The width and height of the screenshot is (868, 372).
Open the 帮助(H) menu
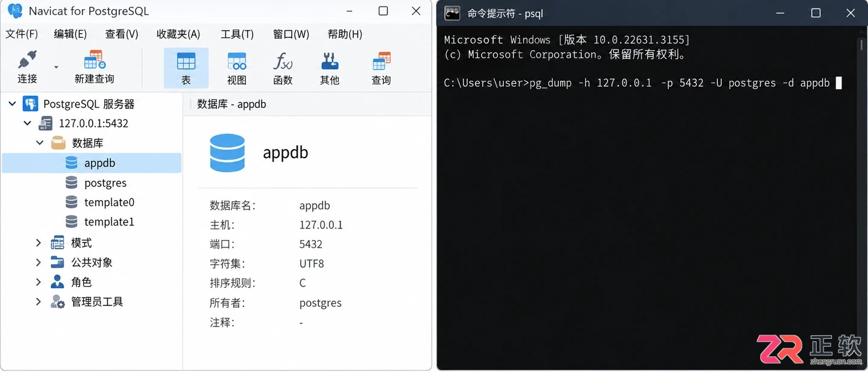[x=345, y=34]
